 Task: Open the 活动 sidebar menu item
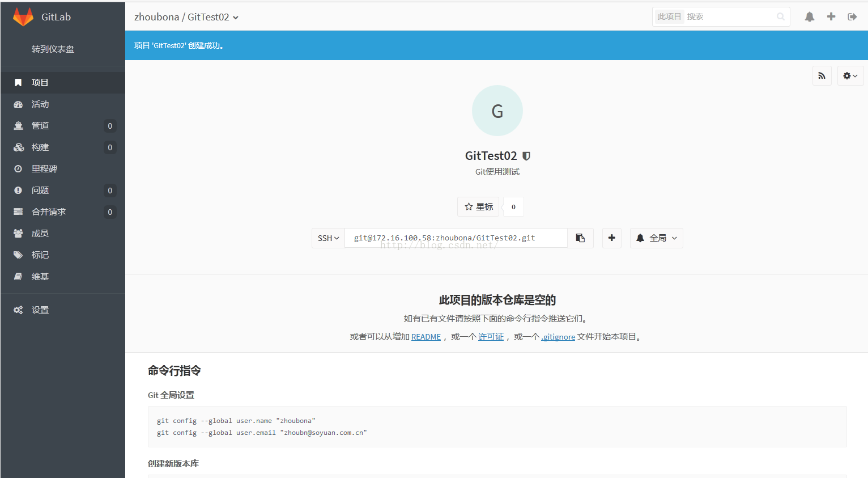[x=62, y=104]
